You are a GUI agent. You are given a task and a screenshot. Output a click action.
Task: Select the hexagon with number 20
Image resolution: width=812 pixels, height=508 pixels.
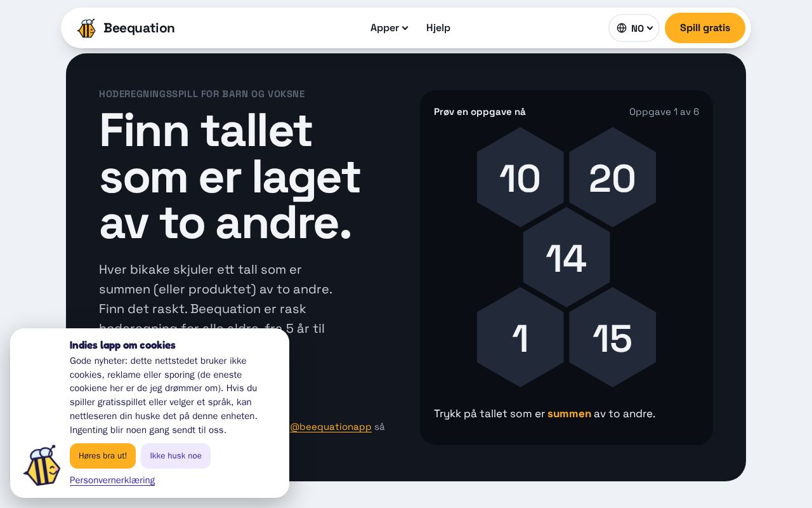612,177
